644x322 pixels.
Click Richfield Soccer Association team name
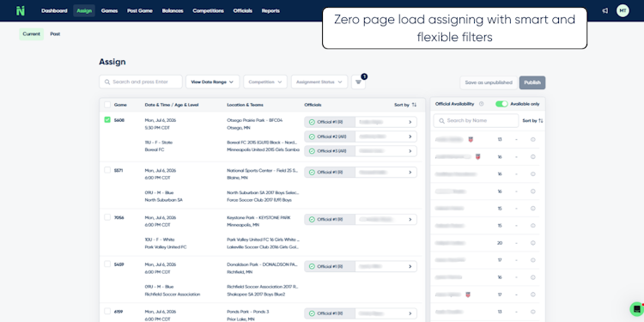pos(173,295)
